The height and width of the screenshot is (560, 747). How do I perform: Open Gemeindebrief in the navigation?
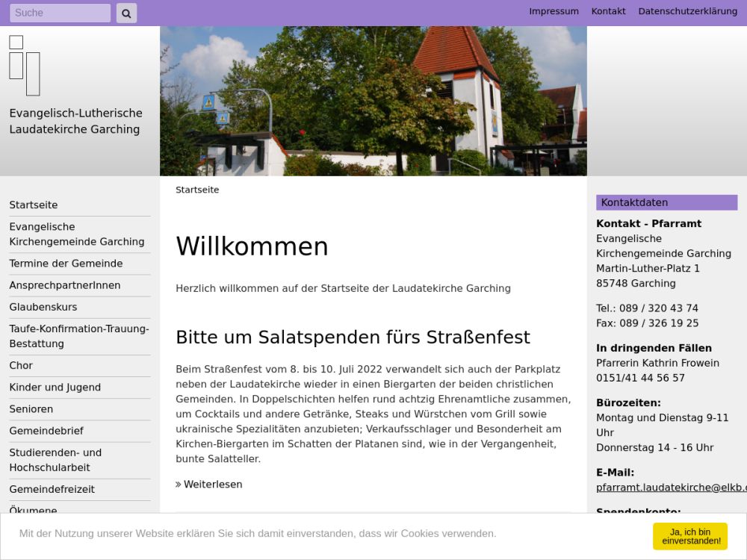[x=46, y=431]
